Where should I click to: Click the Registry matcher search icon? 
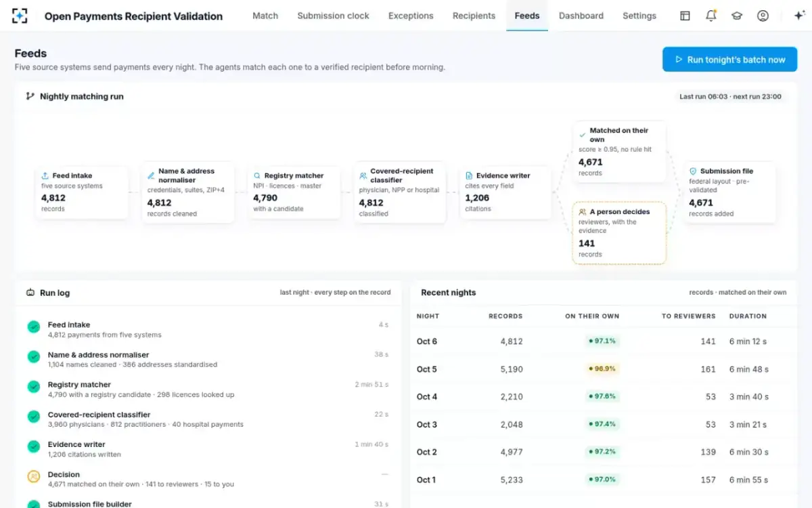(x=257, y=175)
